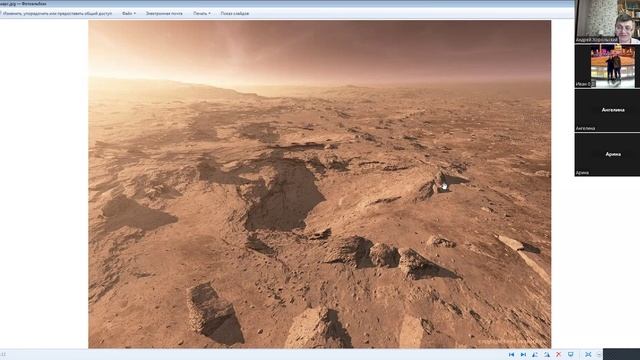Select Ангелина participant tile
Screen dimensions: 640x360
point(607,110)
